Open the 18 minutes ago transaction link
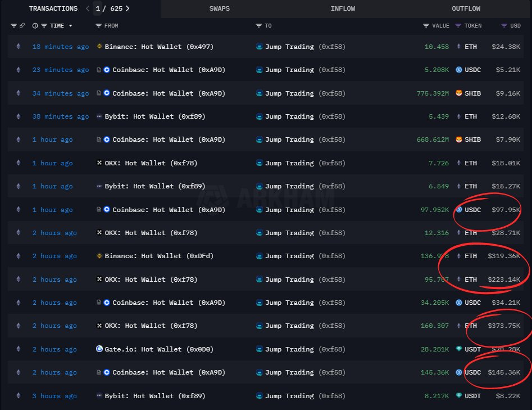Image resolution: width=532 pixels, height=410 pixels. tap(61, 47)
